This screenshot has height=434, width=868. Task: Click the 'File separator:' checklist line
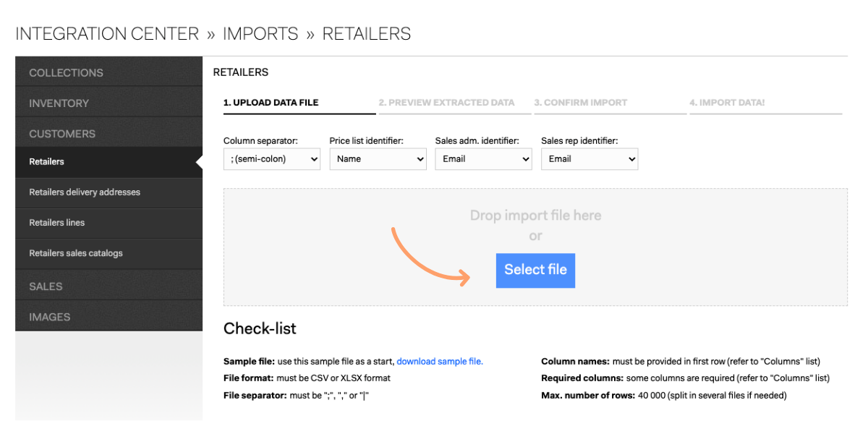coord(296,396)
